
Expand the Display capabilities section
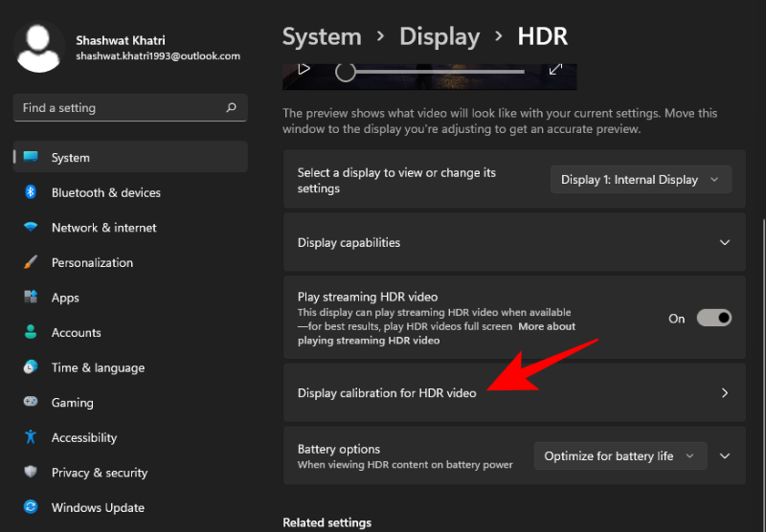pos(725,243)
